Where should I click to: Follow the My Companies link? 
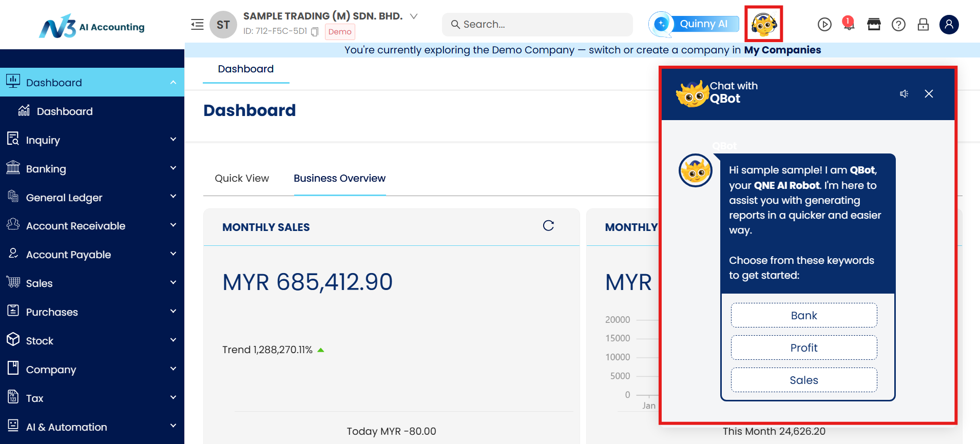coord(782,50)
